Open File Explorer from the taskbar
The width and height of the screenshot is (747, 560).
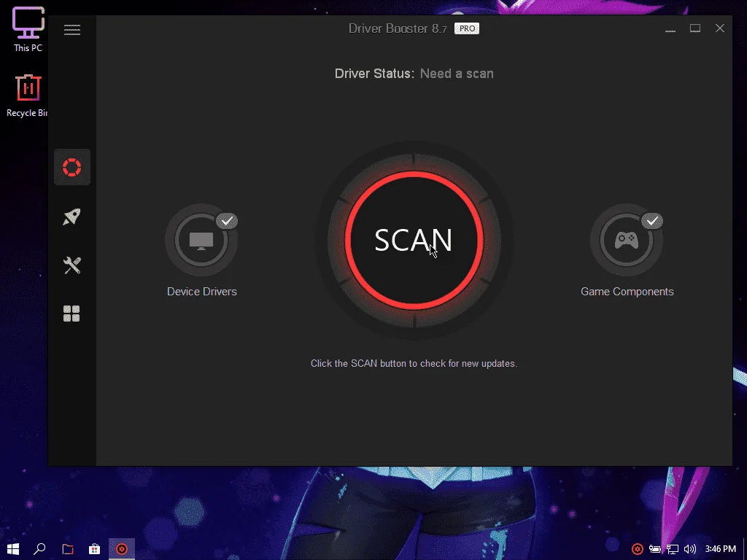pyautogui.click(x=68, y=549)
